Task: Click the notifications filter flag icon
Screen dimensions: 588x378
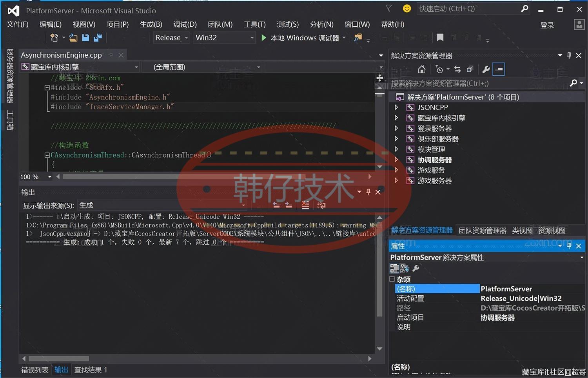Action: point(389,8)
